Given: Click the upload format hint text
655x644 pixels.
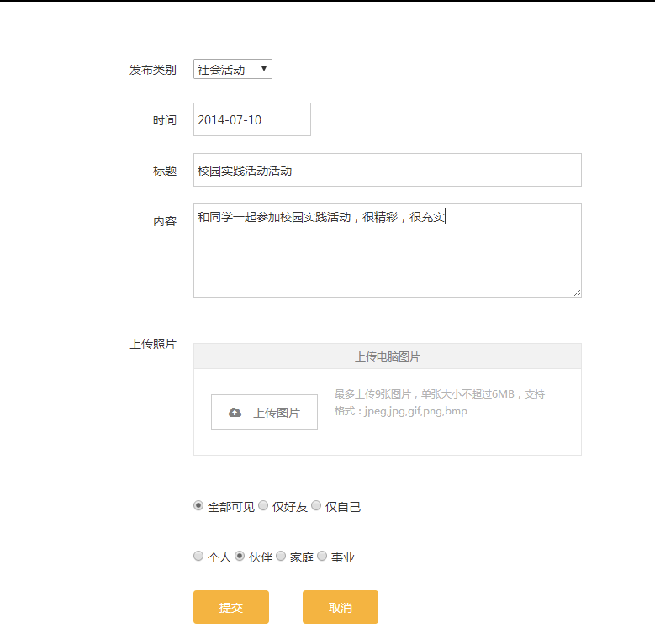Looking at the screenshot, I should tap(439, 403).
